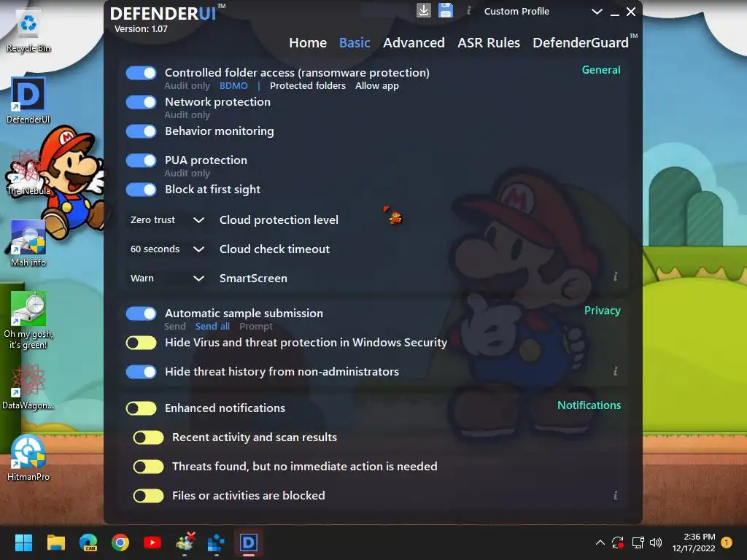747x560 pixels.
Task: Open Google Chrome from the taskbar
Action: pyautogui.click(x=120, y=542)
